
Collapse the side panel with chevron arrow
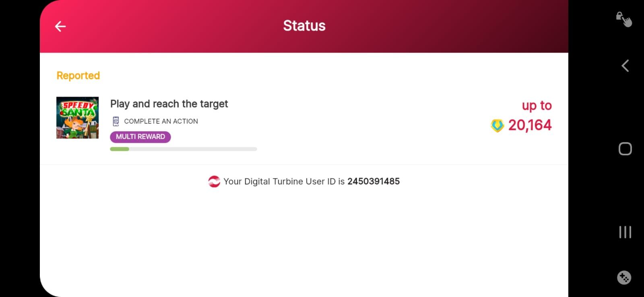tap(625, 66)
